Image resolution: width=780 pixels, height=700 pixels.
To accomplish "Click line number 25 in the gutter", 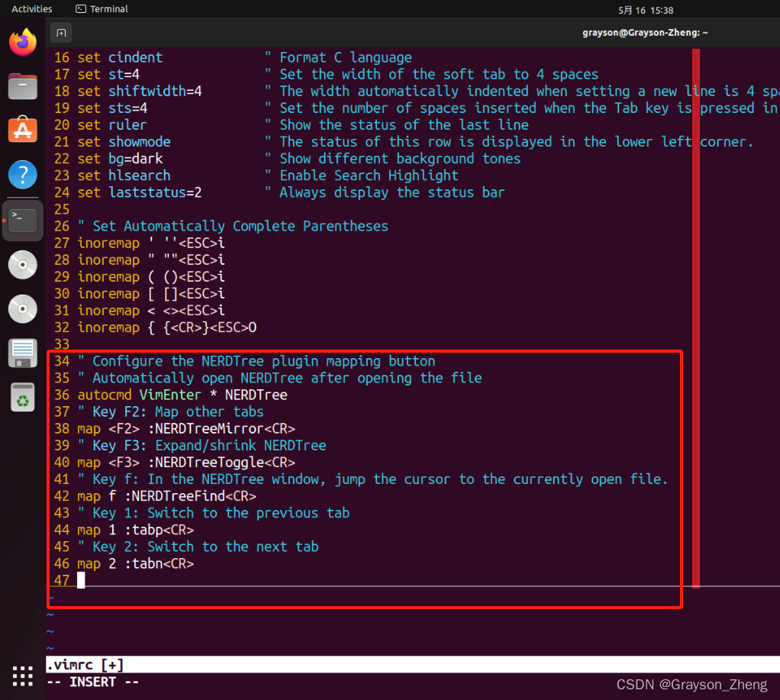I will [x=62, y=210].
